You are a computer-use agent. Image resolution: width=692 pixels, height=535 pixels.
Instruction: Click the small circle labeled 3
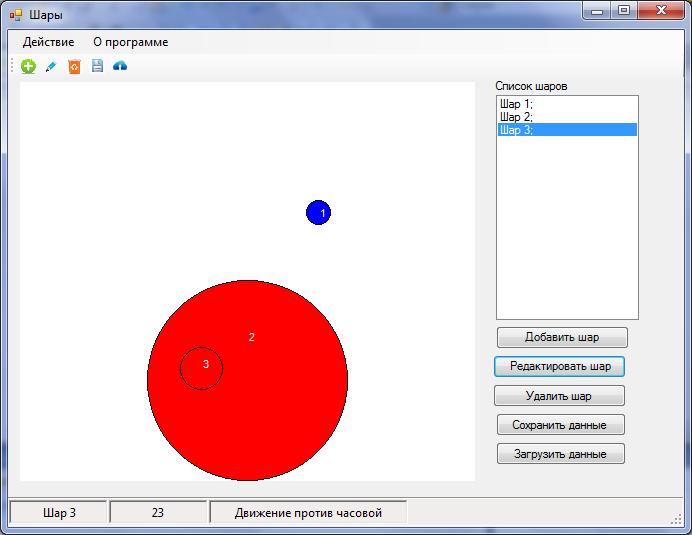(201, 368)
